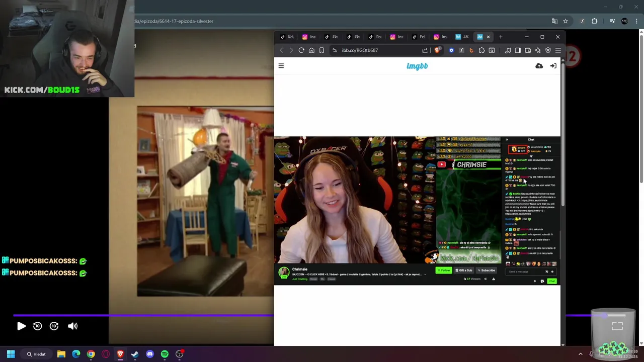Click the ibb.co/RGQtb687 address bar
Screen dimensions: 644x362
pos(380,50)
